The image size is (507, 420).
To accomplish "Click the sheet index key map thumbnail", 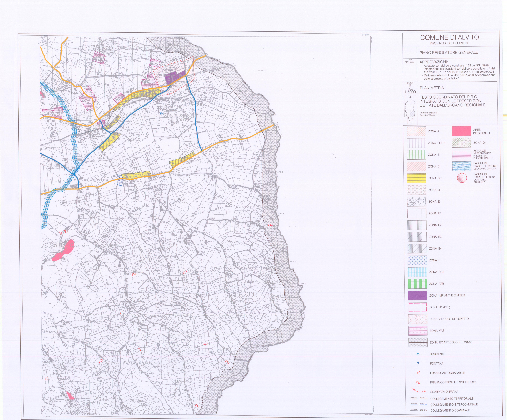I will click(x=410, y=110).
